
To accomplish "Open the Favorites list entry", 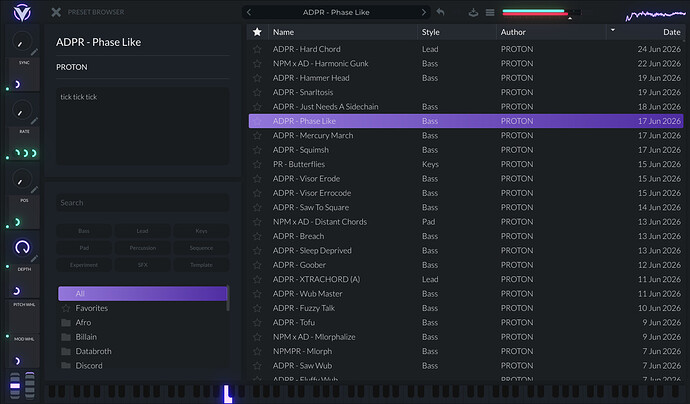I will (142, 308).
